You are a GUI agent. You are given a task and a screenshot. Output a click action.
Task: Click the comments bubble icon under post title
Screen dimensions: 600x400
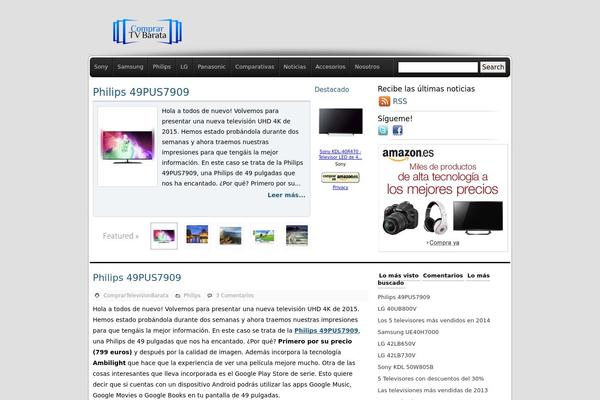coord(209,296)
